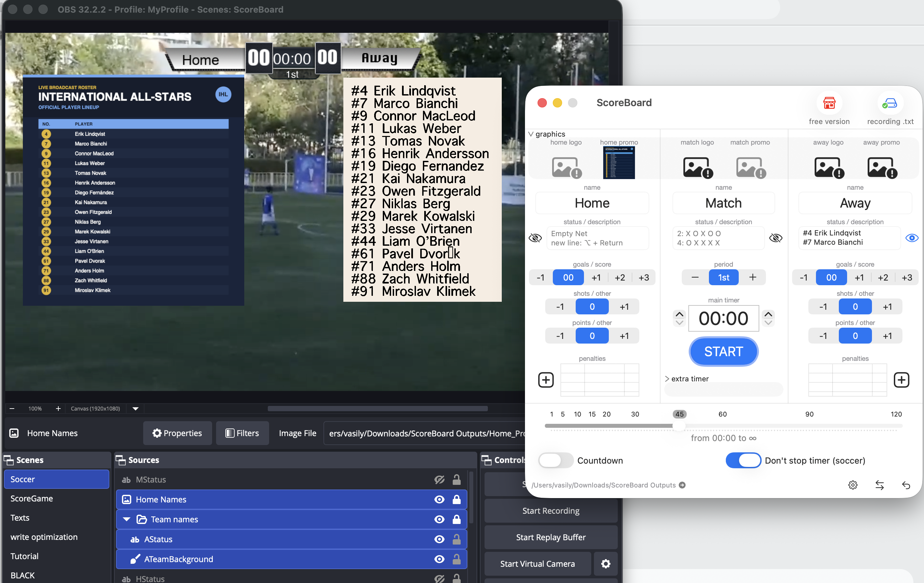The image size is (924, 583).
Task: Select the match promo image placeholder
Action: pos(751,167)
